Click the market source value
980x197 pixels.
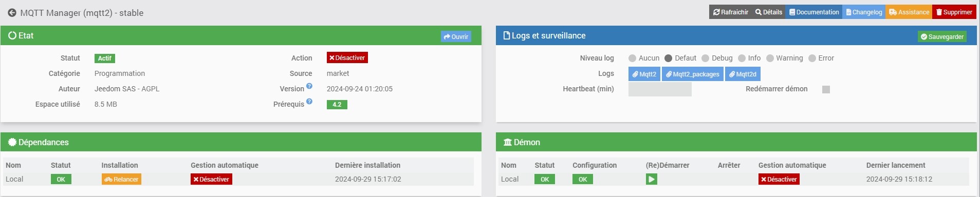(x=338, y=73)
